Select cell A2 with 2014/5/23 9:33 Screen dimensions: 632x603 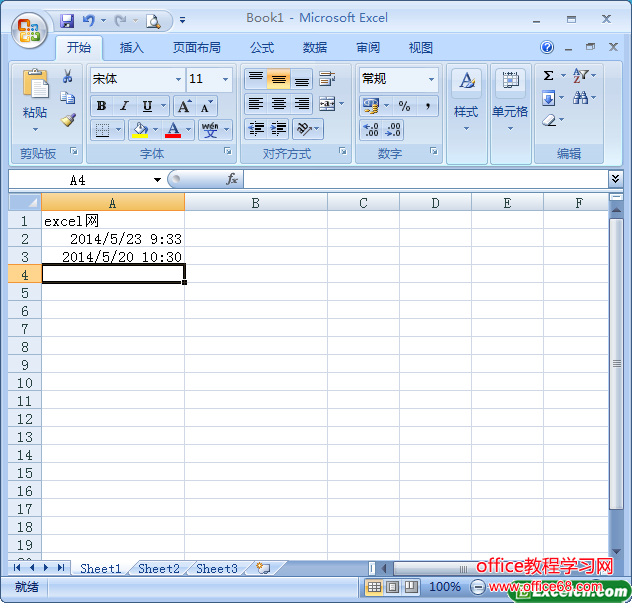point(113,239)
